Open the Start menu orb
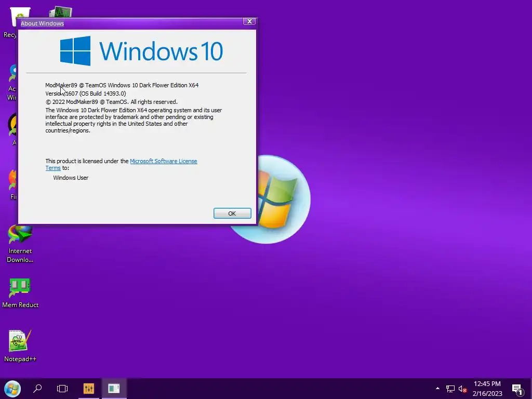 12,389
